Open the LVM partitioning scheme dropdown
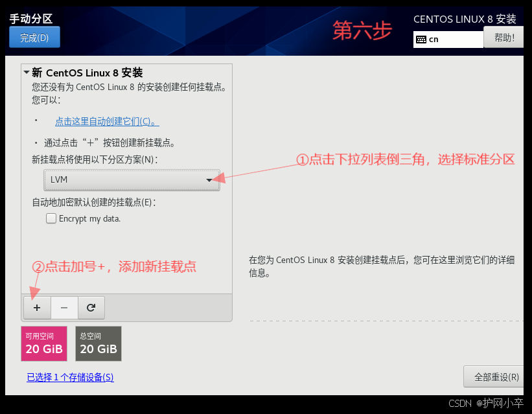The image size is (532, 414). (132, 179)
